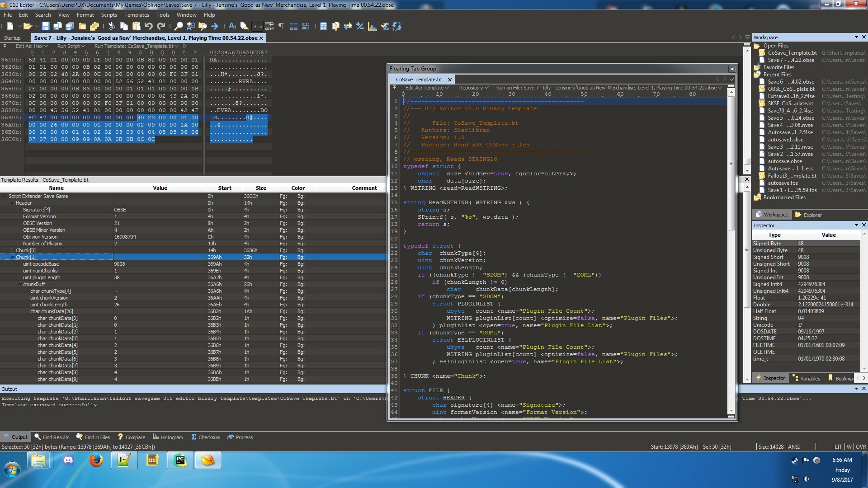Open the Tools menu

coord(163,15)
